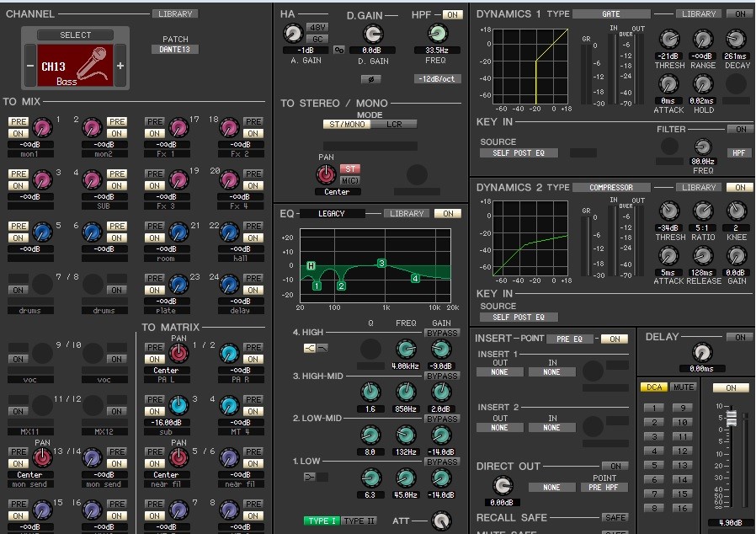Open the CHANNEL LIBRARY

tap(175, 14)
